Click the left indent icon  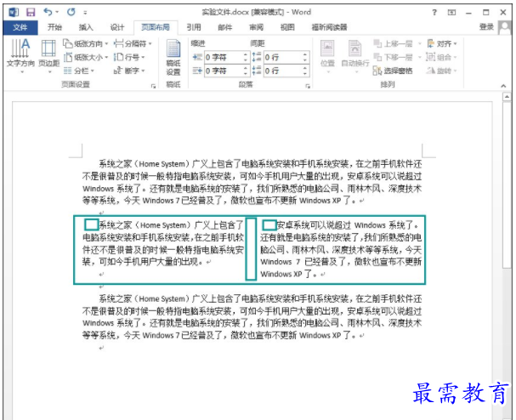197,57
